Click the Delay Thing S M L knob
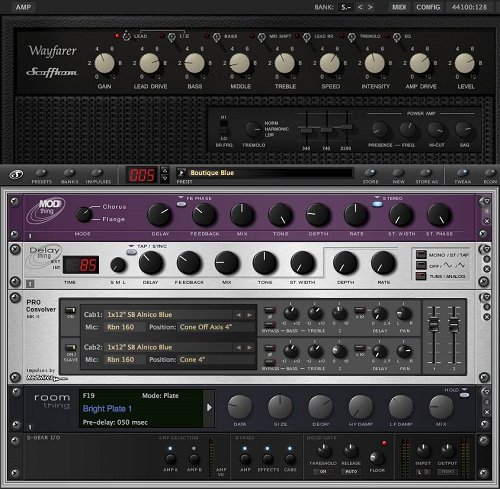The height and width of the screenshot is (489, 500). coord(118,265)
